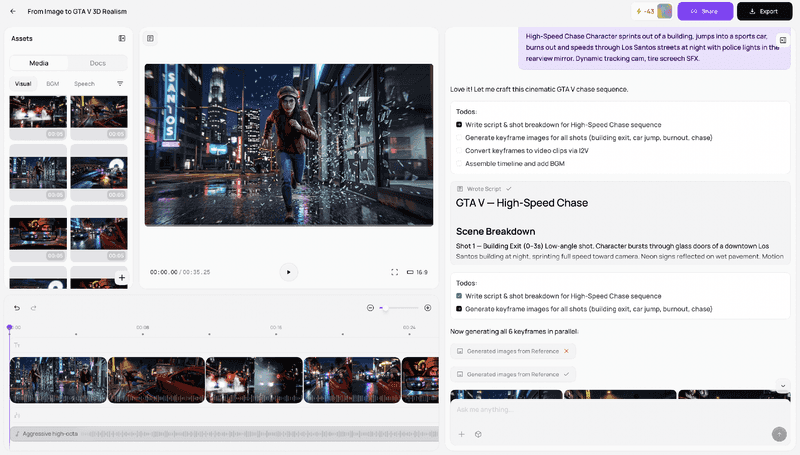Select the Speech asset filter
The image size is (800, 455).
84,84
